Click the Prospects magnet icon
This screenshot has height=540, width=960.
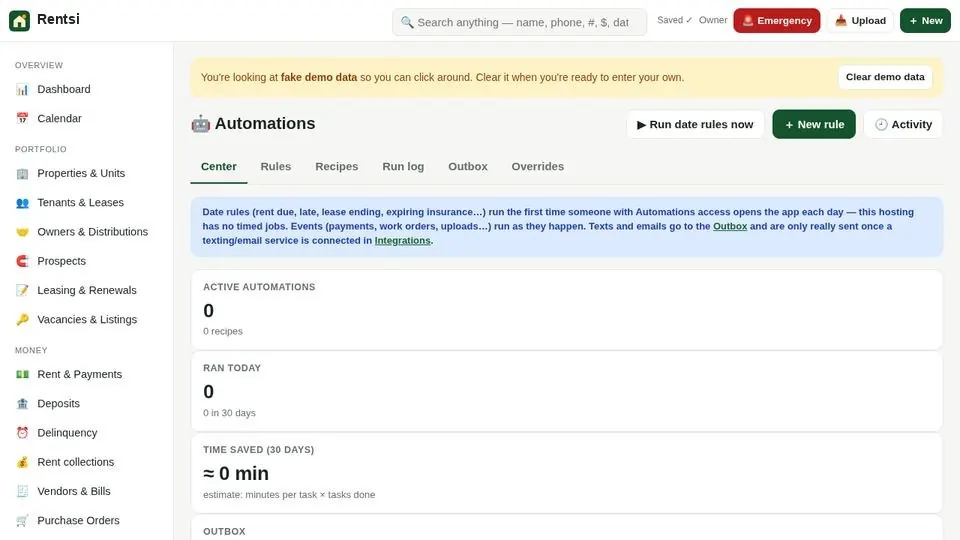[x=23, y=261]
